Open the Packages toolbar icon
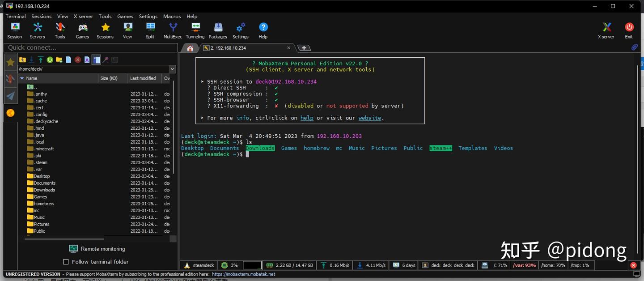This screenshot has height=281, width=644. 218,30
